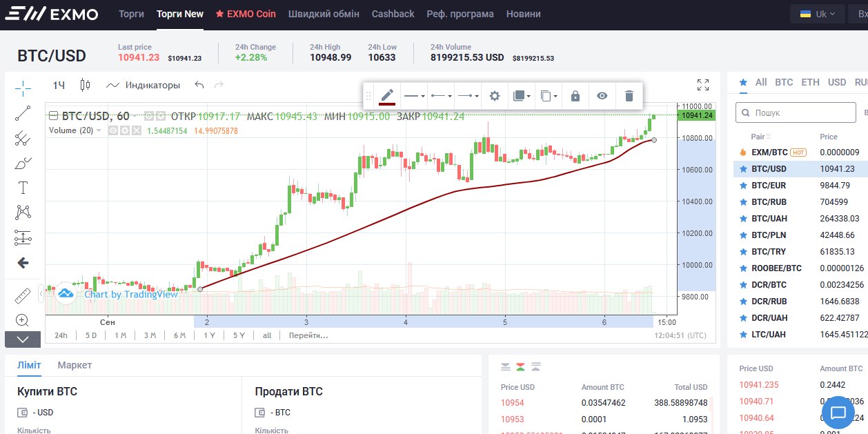Filter pairs by the ETH tab
Viewport: 868px width, 434px height.
pyautogui.click(x=811, y=82)
